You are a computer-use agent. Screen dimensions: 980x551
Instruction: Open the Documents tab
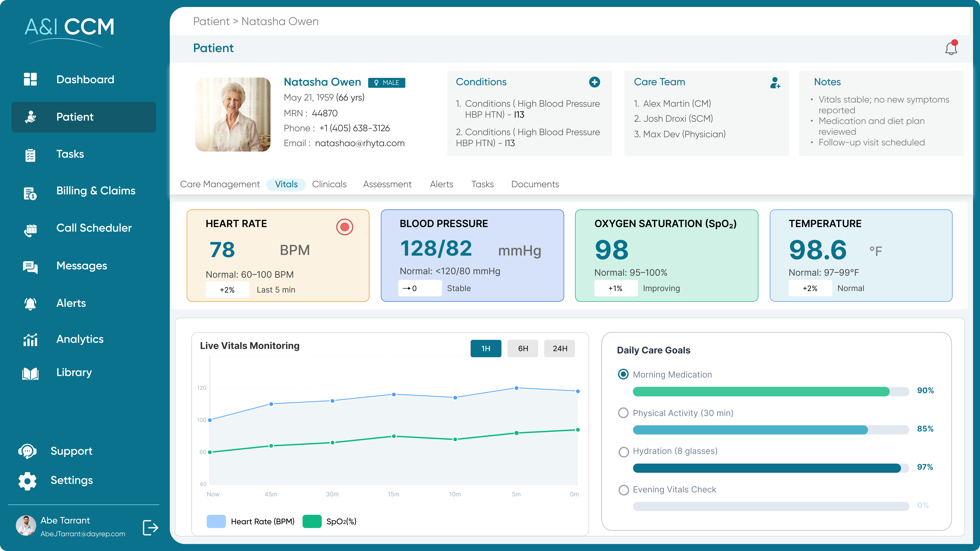pyautogui.click(x=535, y=184)
